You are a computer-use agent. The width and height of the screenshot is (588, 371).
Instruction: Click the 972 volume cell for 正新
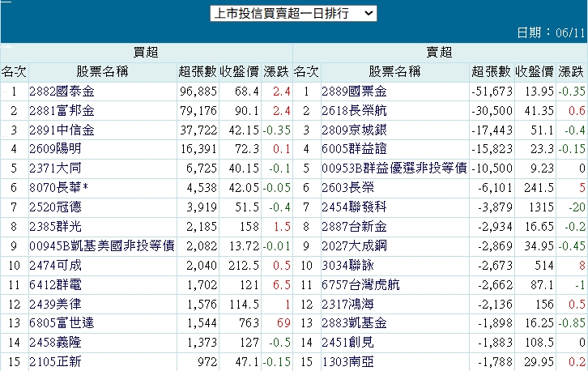click(207, 362)
